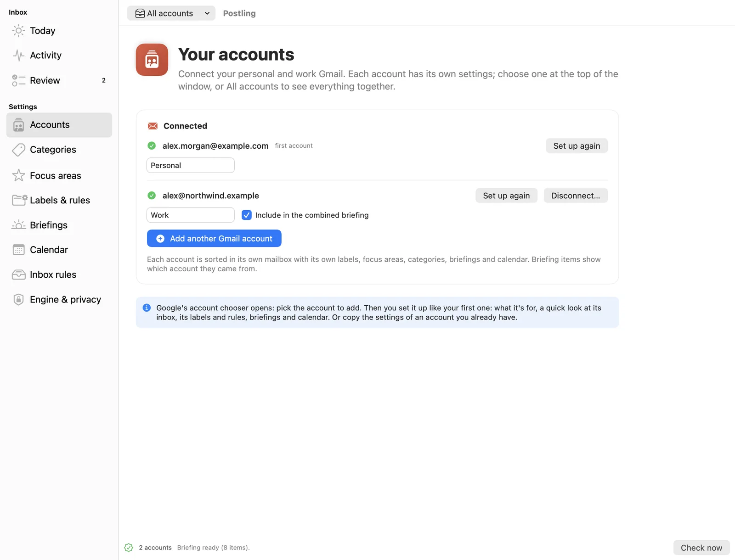The height and width of the screenshot is (560, 735).
Task: Click the Labels & rules folder icon
Action: pos(19,200)
